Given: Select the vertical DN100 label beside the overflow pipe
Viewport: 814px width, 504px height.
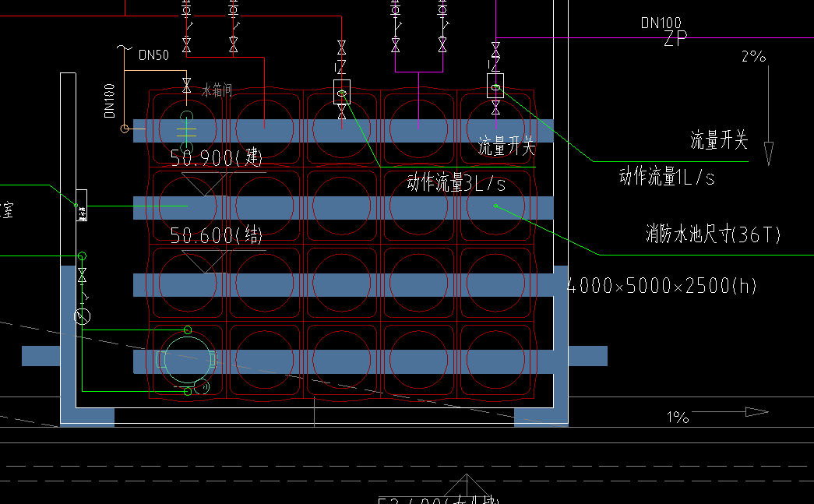Looking at the screenshot, I should pyautogui.click(x=110, y=100).
